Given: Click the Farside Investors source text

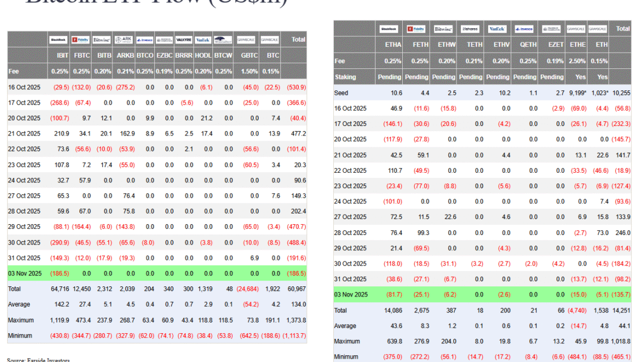Looking at the screenshot, I should tap(38, 359).
